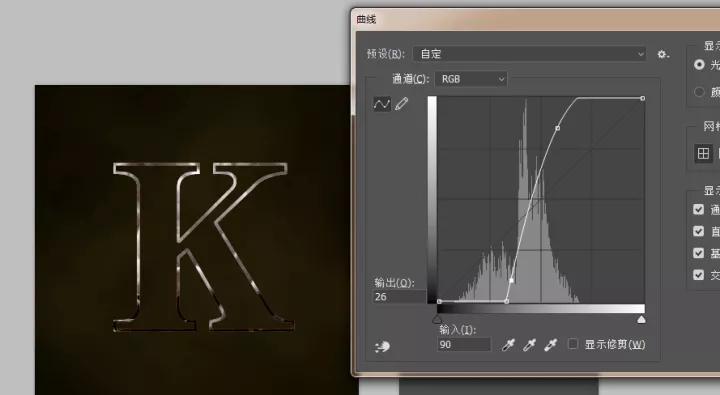Screen dimensions: 720x395
Task: Select the second display amount radio button
Action: tap(699, 92)
